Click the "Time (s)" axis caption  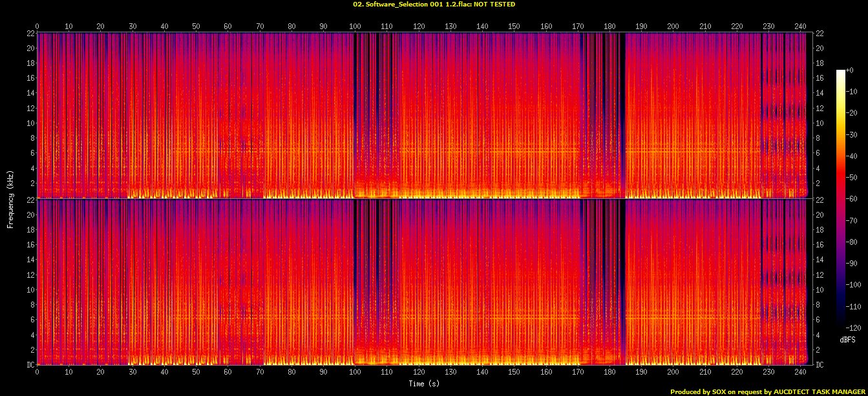424,384
